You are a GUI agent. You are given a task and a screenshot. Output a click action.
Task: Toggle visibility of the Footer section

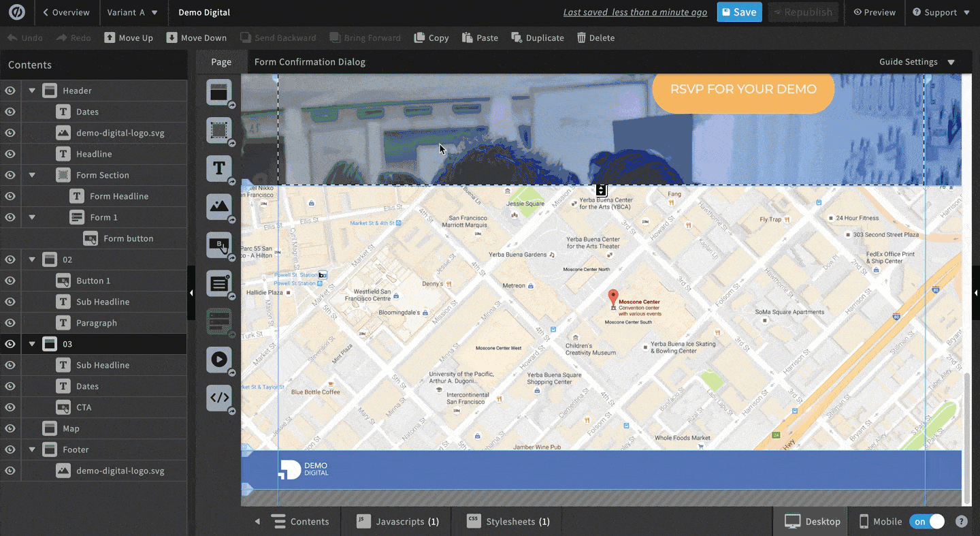point(10,450)
